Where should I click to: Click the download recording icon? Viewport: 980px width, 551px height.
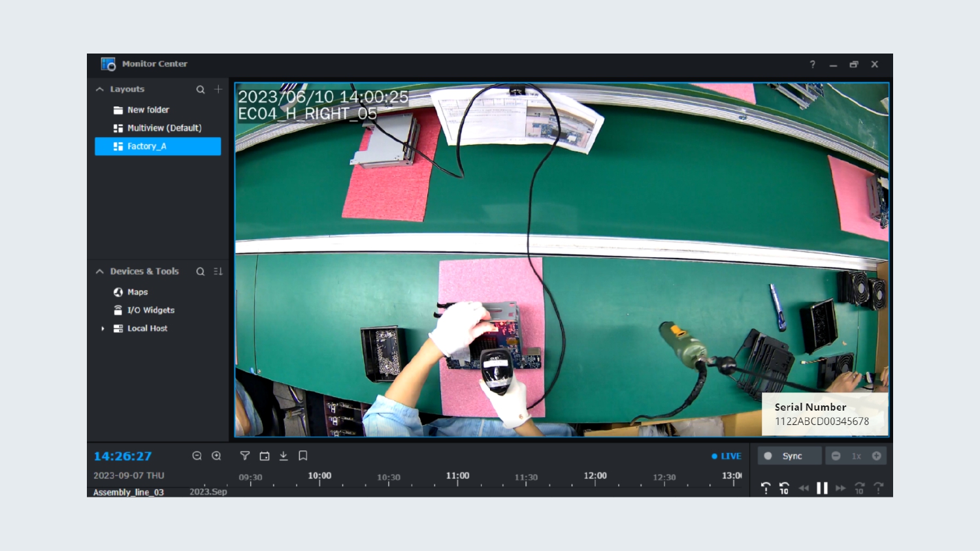point(284,456)
